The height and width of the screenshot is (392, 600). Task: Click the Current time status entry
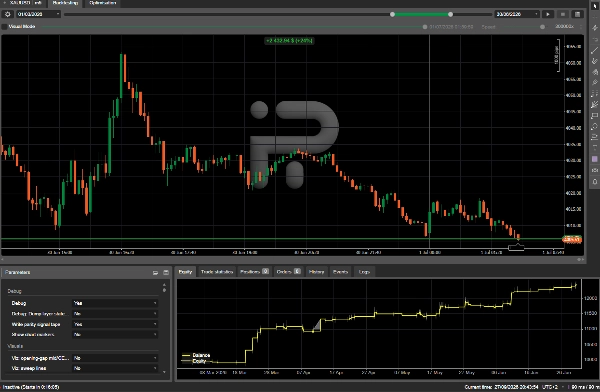point(502,387)
